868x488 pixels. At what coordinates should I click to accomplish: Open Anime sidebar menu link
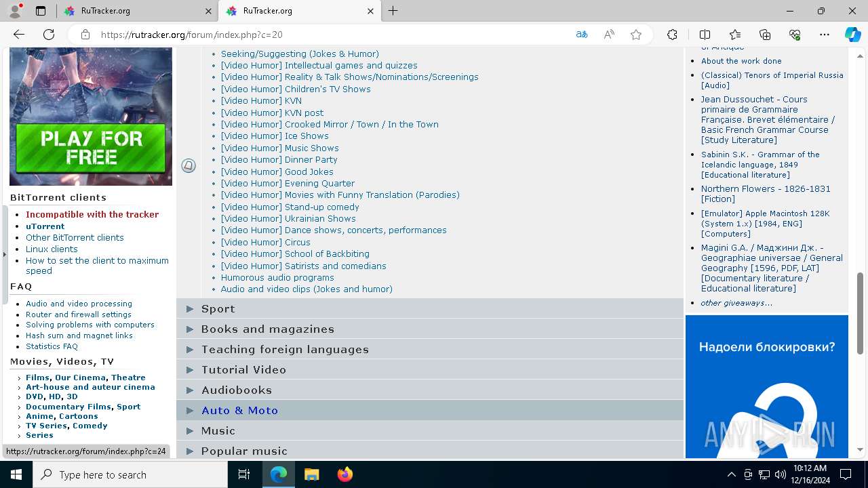point(40,416)
